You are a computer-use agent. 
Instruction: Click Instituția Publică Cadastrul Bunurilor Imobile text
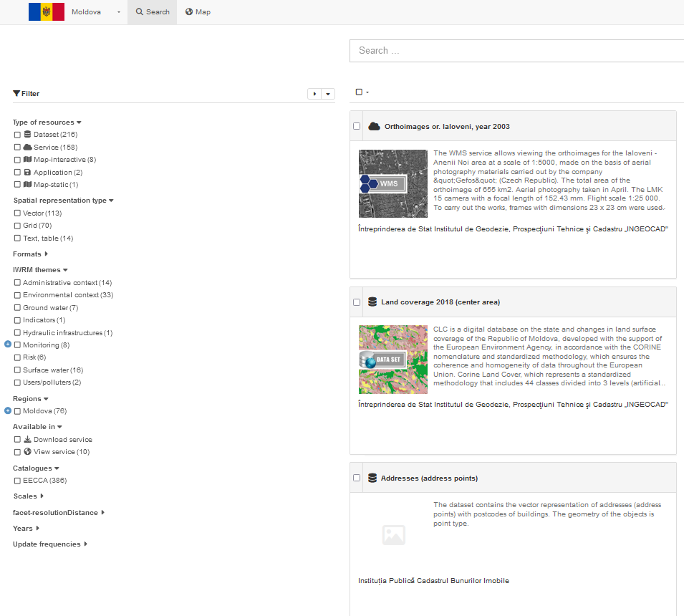433,581
